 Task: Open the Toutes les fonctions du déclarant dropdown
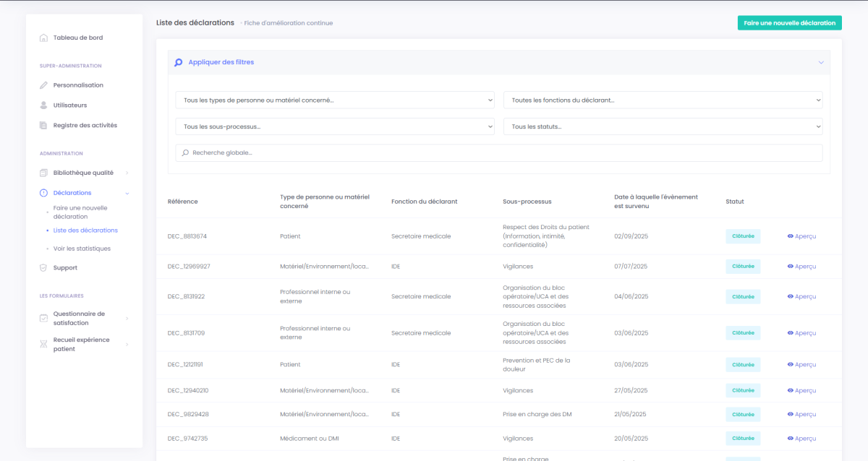pyautogui.click(x=663, y=100)
